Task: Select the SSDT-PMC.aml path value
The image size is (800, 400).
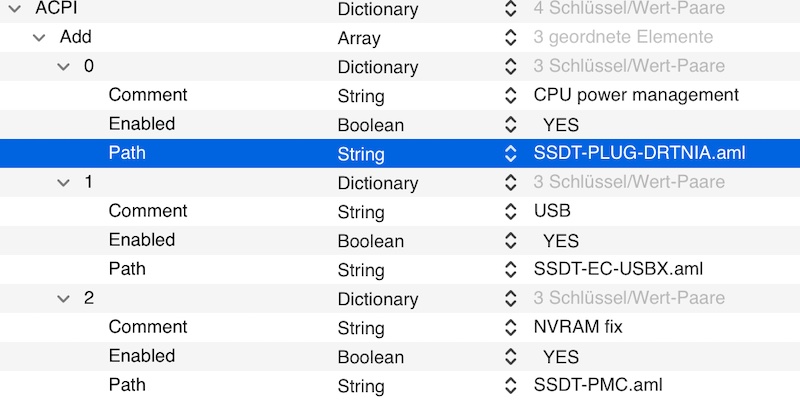Action: click(x=598, y=385)
